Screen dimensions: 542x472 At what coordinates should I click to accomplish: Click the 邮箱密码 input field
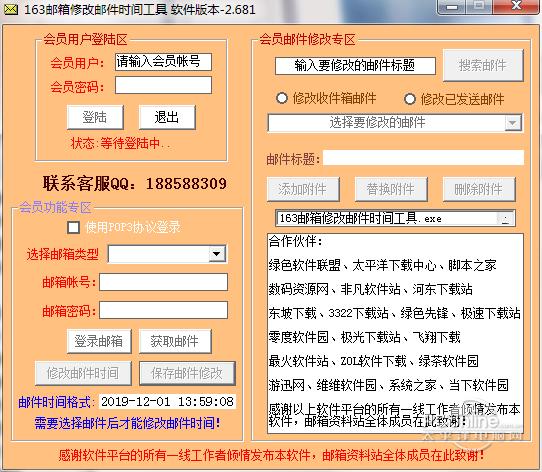pyautogui.click(x=163, y=310)
